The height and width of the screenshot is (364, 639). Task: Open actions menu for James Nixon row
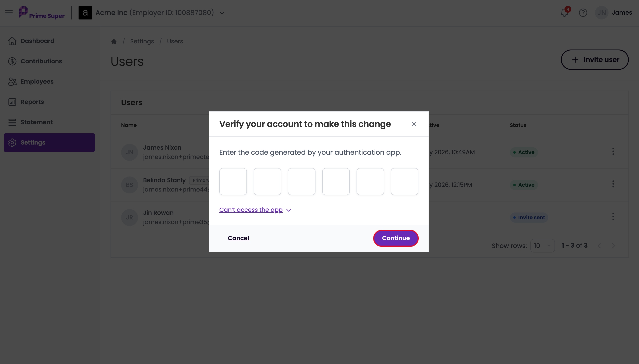[613, 152]
